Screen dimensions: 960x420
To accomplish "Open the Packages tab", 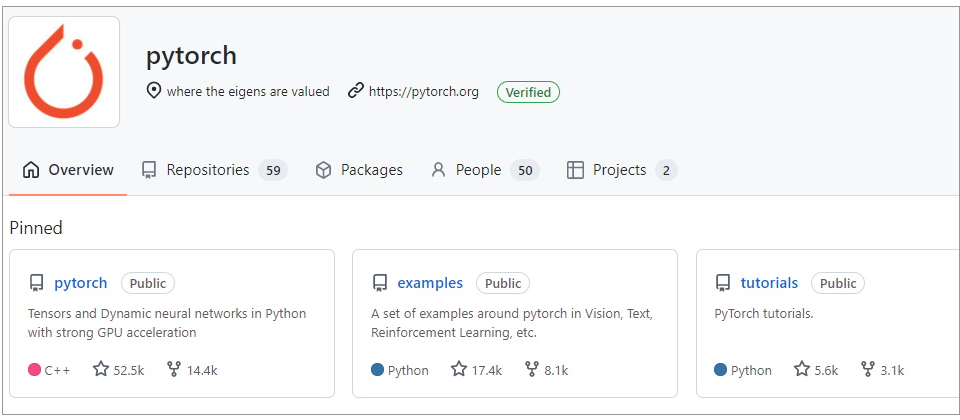I will point(359,170).
